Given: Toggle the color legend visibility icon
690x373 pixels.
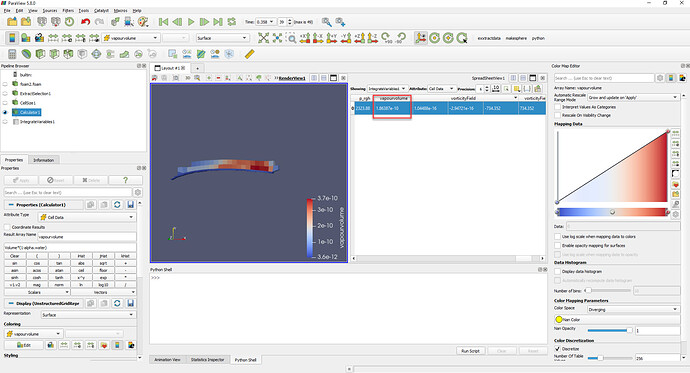Looking at the screenshot, I should tap(12, 38).
